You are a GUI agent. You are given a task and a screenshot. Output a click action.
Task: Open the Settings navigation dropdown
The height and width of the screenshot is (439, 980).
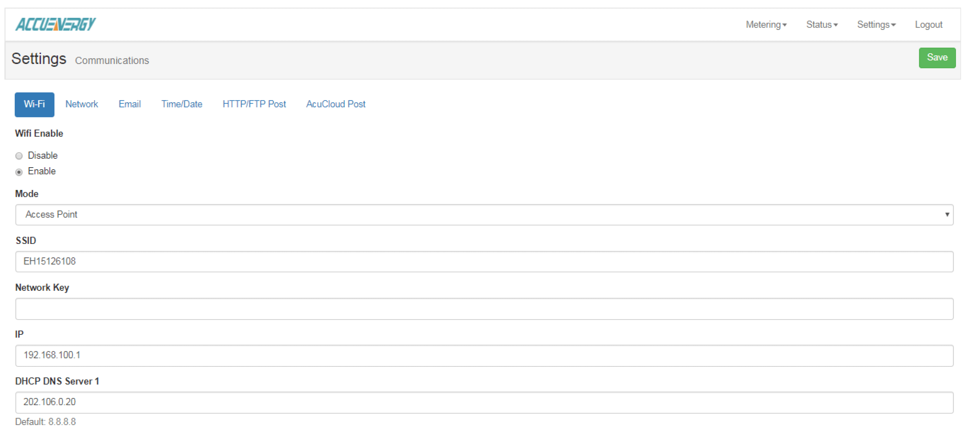tap(876, 25)
